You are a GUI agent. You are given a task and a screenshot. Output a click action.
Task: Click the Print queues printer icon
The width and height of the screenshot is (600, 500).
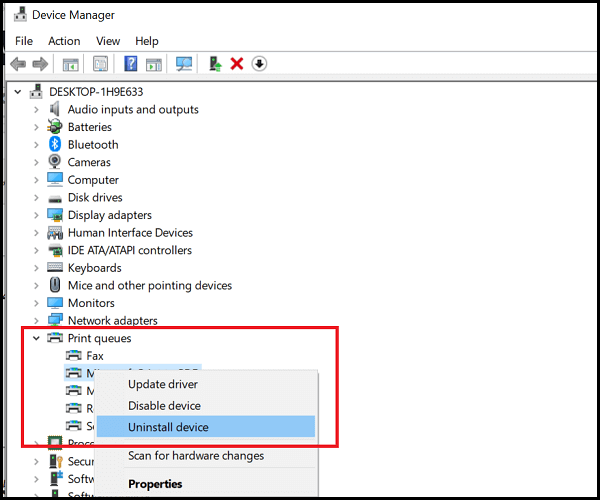[x=55, y=337]
